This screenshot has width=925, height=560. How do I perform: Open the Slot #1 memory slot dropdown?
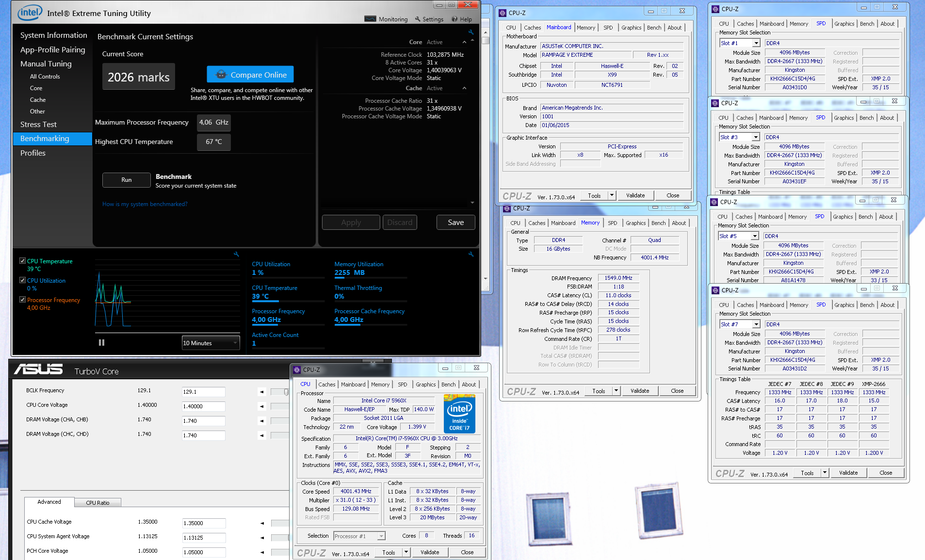point(756,43)
